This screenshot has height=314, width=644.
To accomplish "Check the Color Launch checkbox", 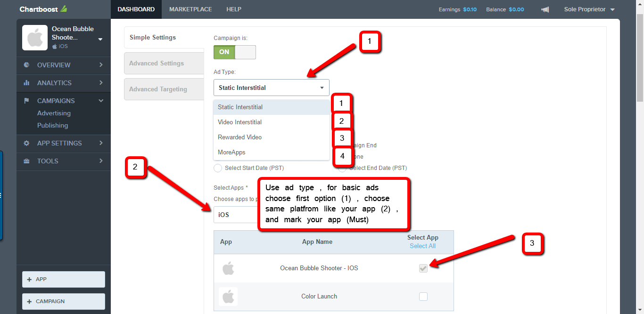I will coord(423,297).
